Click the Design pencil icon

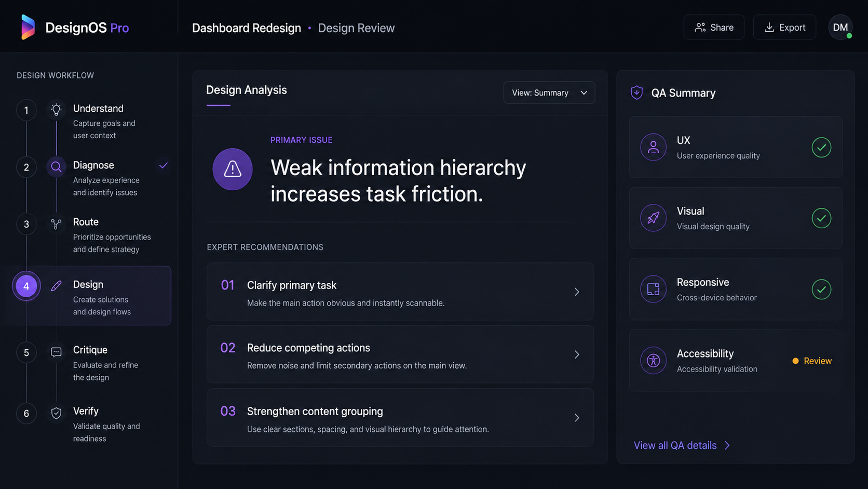pos(56,286)
